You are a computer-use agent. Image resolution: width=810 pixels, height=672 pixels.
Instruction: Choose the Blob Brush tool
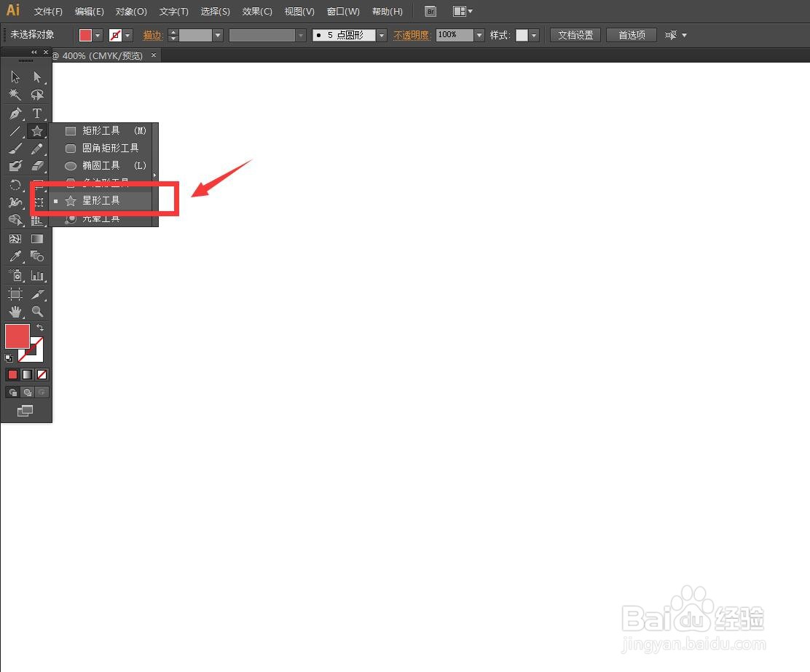coord(15,166)
